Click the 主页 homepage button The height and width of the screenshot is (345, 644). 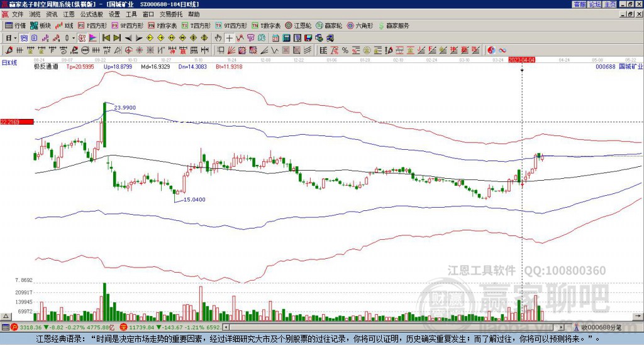coord(609,4)
